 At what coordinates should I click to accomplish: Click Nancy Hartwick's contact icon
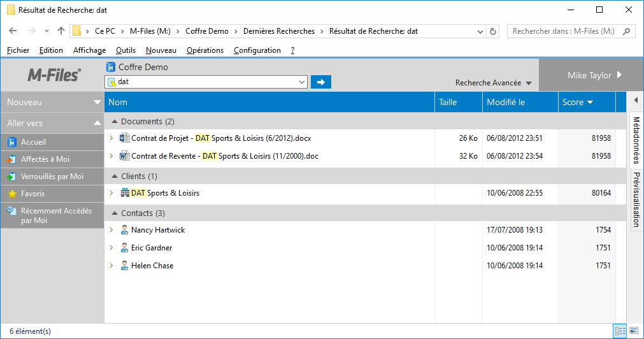[x=125, y=230]
